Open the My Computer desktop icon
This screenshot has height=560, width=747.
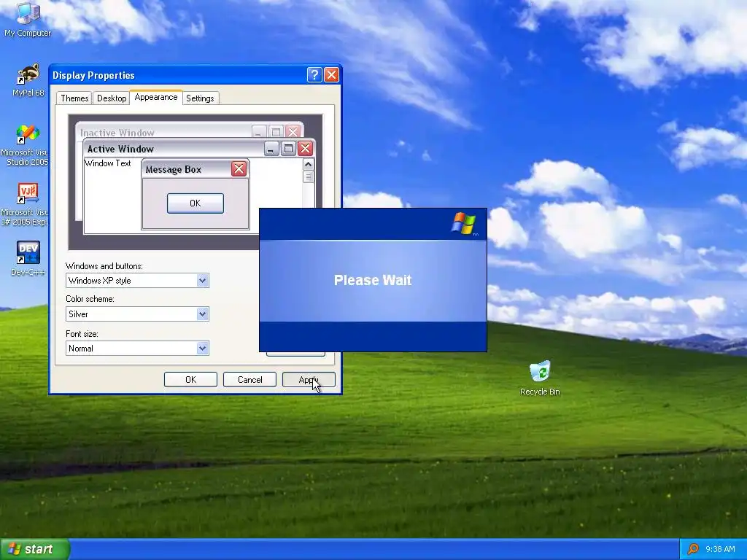pyautogui.click(x=28, y=19)
